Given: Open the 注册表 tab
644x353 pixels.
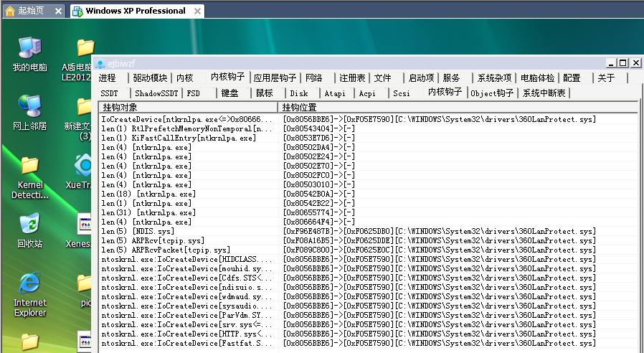Looking at the screenshot, I should click(x=352, y=77).
